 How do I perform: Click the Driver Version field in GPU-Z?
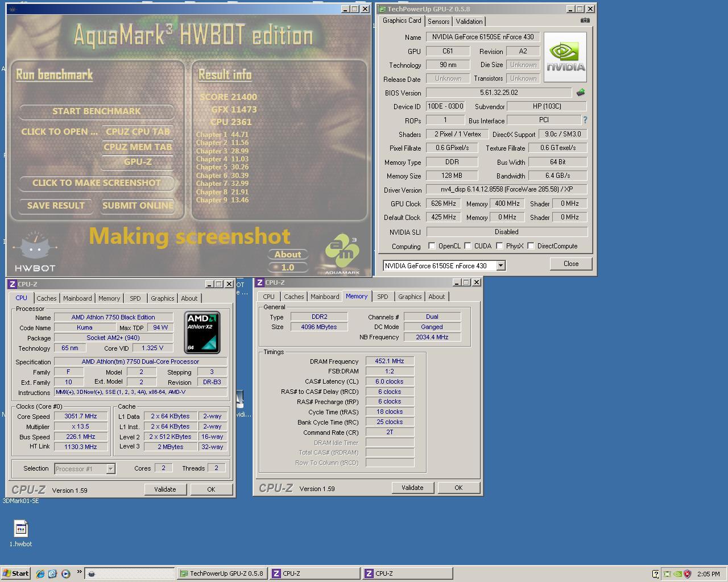(507, 190)
